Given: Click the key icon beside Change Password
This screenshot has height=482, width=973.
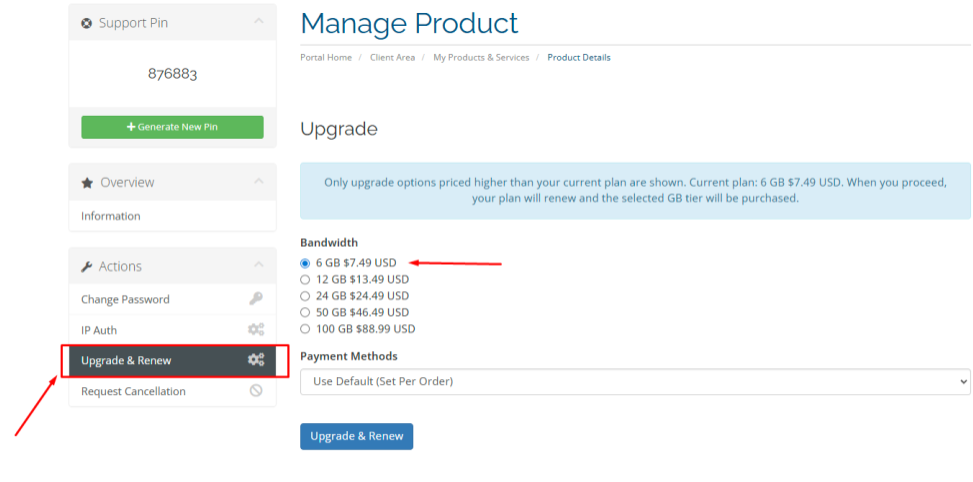Looking at the screenshot, I should (x=256, y=299).
